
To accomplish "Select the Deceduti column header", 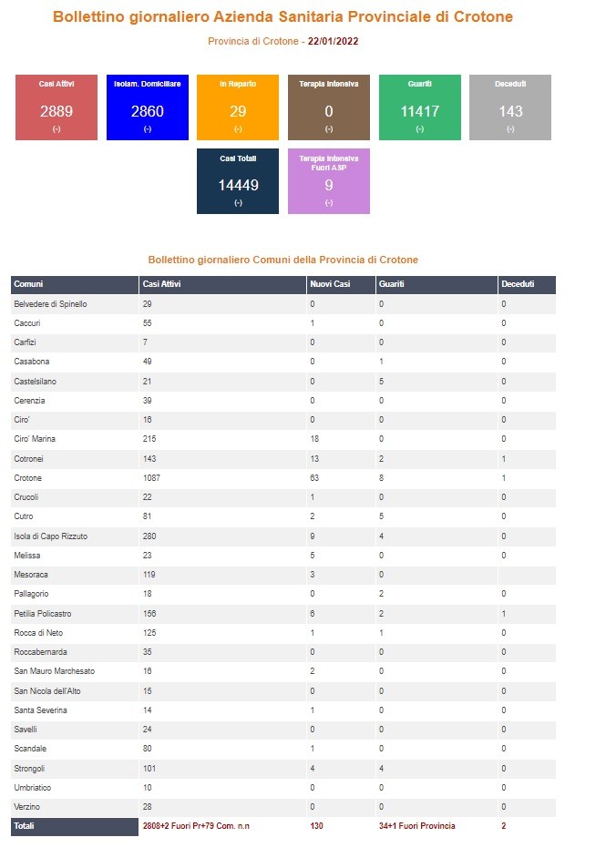I will (527, 284).
